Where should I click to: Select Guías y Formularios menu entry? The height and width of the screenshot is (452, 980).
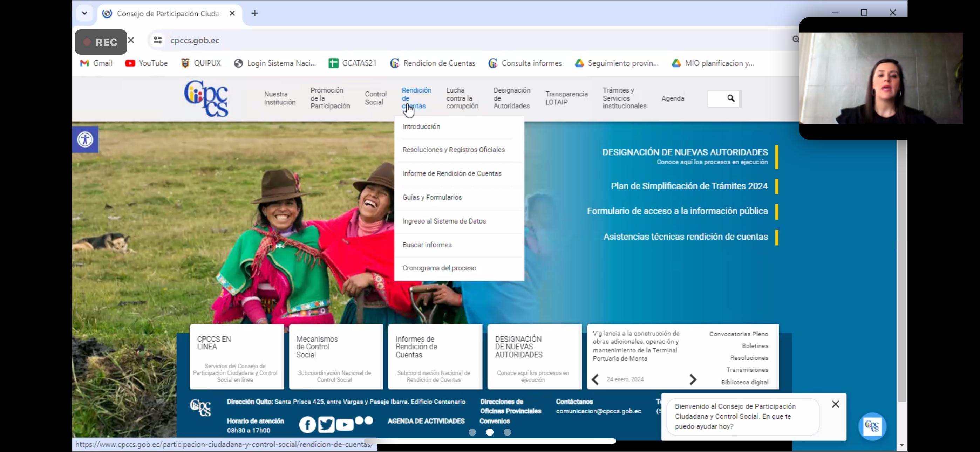432,197
